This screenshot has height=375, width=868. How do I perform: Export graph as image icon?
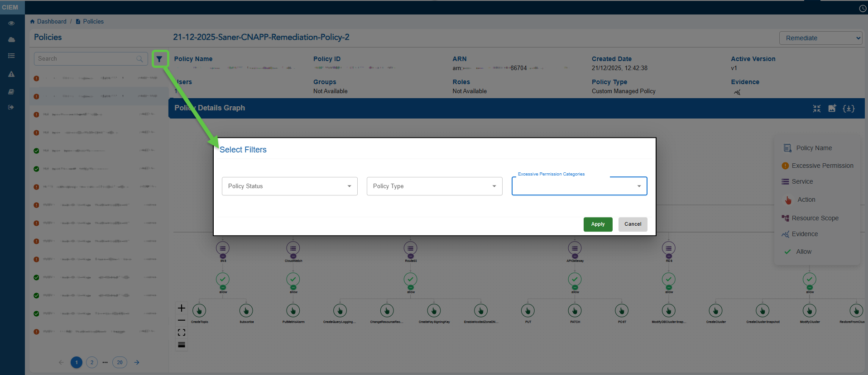click(x=832, y=109)
